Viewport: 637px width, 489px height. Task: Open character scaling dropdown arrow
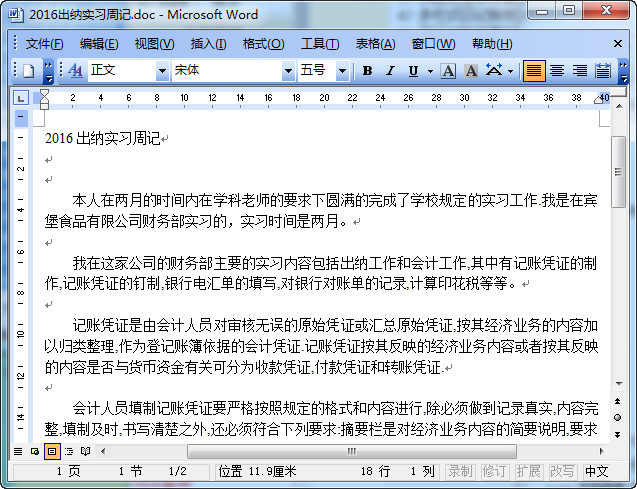(511, 71)
